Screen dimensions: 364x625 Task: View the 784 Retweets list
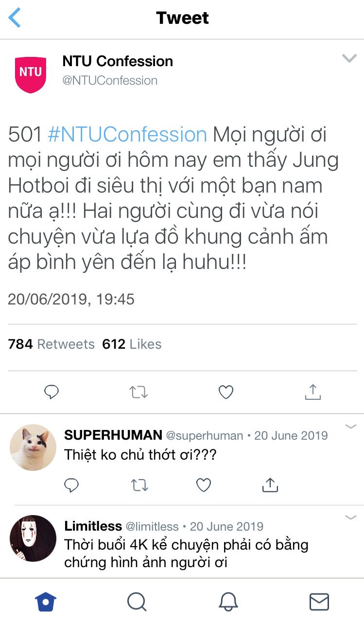click(x=51, y=344)
